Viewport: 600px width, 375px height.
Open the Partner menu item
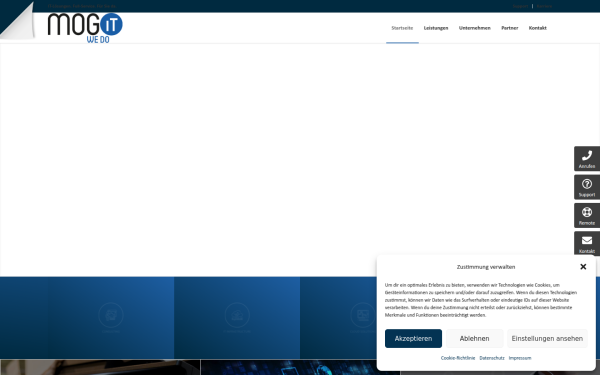(510, 28)
